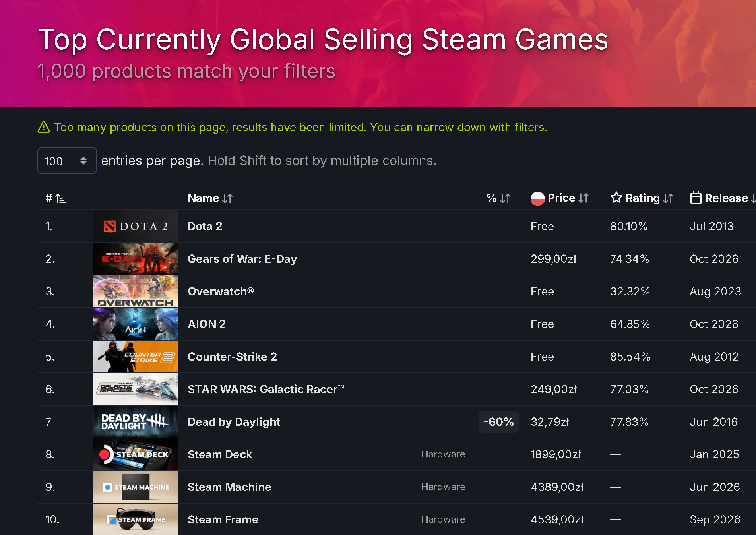This screenshot has height=535, width=756.
Task: Open Gears of War: E-Day link
Action: pos(242,259)
